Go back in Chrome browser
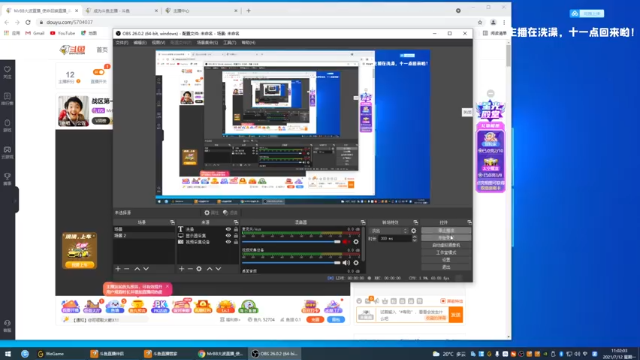Viewport: 640px width, 360px height. 7,22
